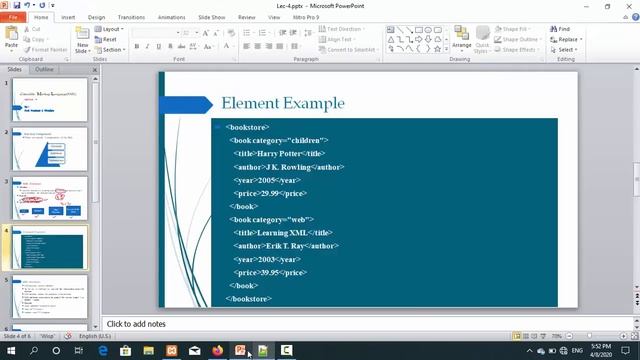This screenshot has width=640, height=360.
Task: Switch to the Review tab
Action: click(x=247, y=17)
